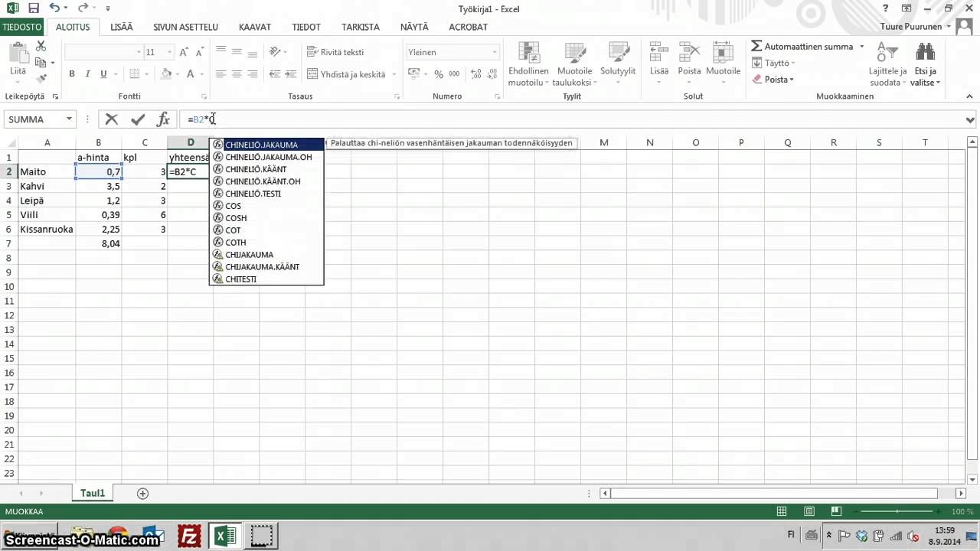Viewport: 980px width, 551px height.
Task: Click the muted volume icon in system tray
Action: point(913,536)
